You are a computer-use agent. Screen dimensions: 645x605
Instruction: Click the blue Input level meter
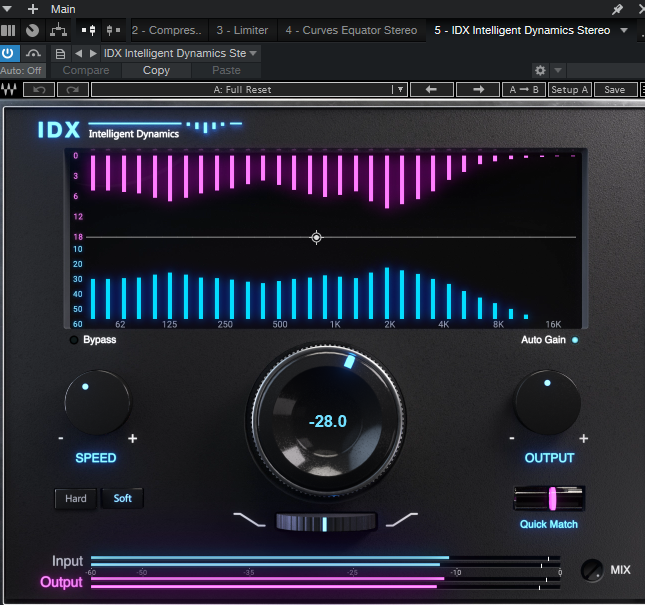point(325,561)
